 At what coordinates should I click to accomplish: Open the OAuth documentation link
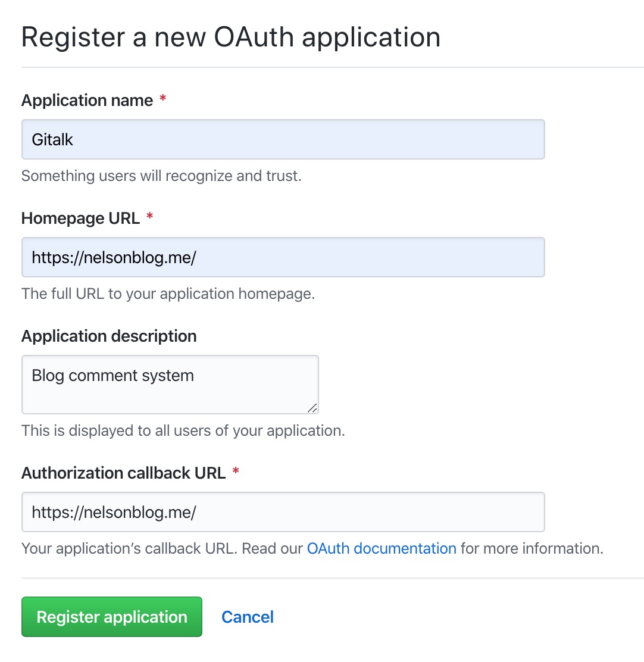coord(382,548)
